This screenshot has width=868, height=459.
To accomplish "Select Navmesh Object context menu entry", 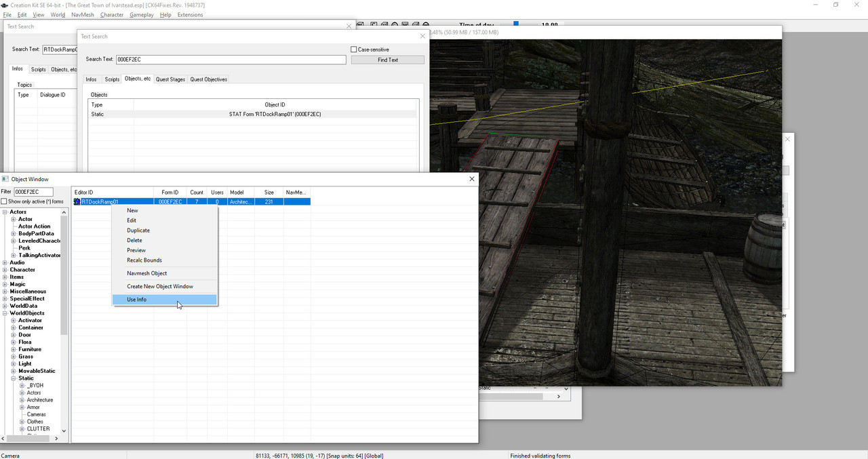I will click(165, 273).
